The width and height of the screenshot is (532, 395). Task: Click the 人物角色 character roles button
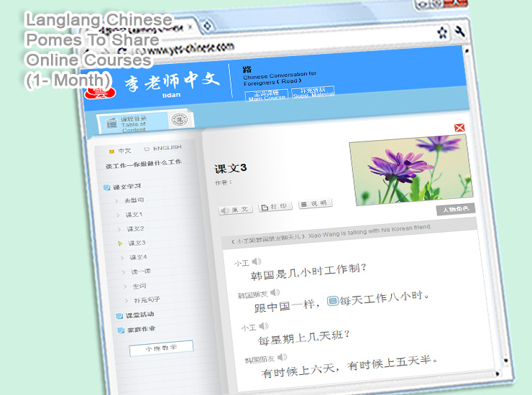[x=456, y=210]
